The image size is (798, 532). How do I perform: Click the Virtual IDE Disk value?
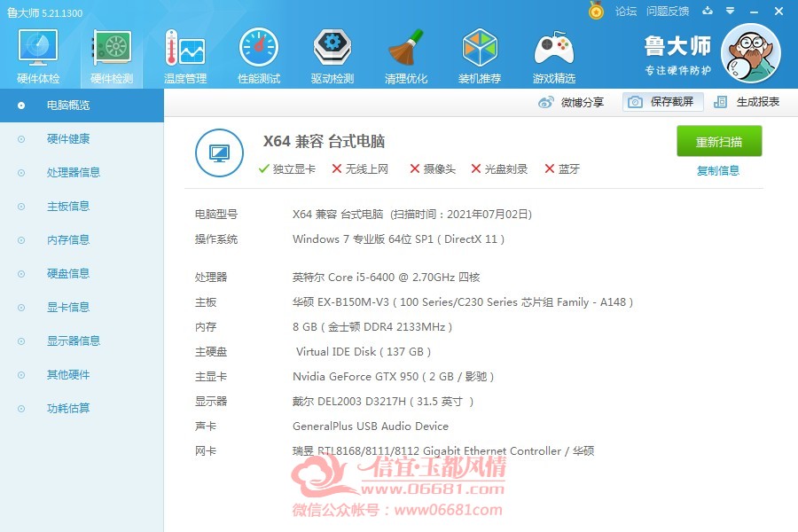[364, 352]
